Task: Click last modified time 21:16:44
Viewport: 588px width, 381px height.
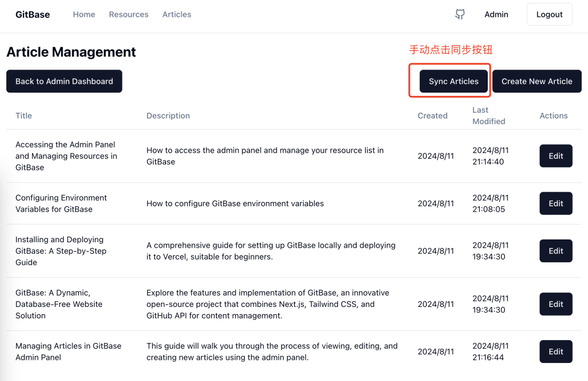Action: [x=488, y=358]
